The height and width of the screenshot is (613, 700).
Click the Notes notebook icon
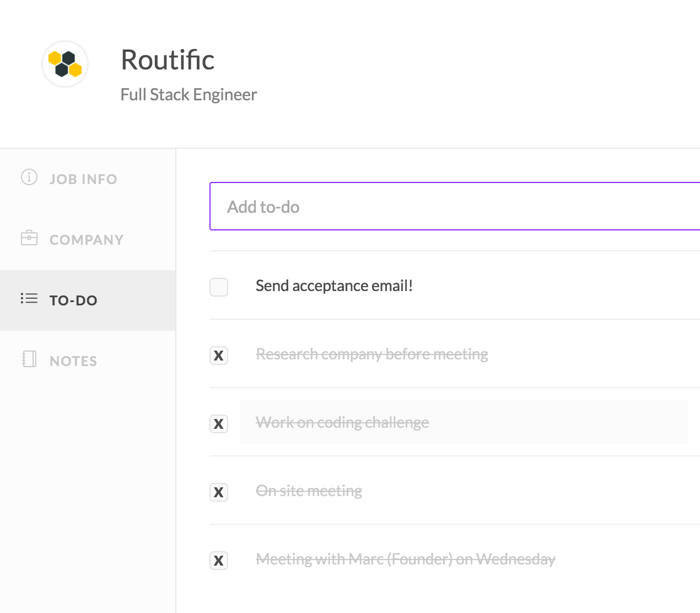click(29, 359)
